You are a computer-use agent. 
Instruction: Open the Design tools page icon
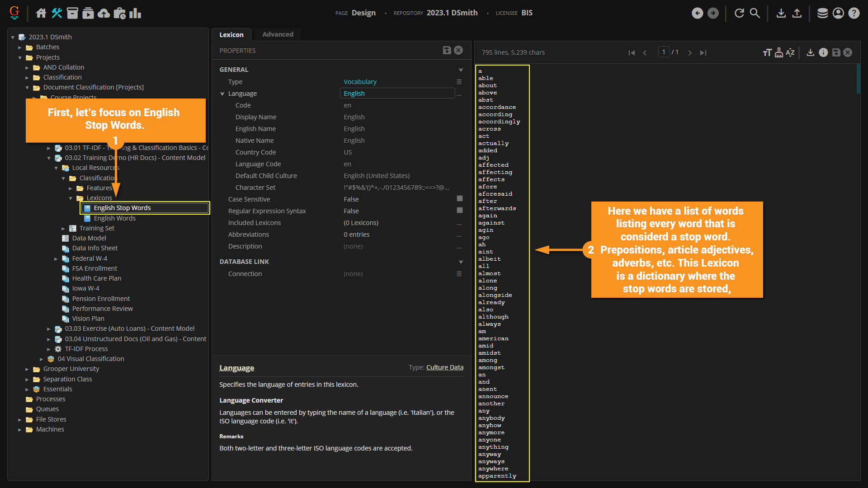click(x=57, y=13)
